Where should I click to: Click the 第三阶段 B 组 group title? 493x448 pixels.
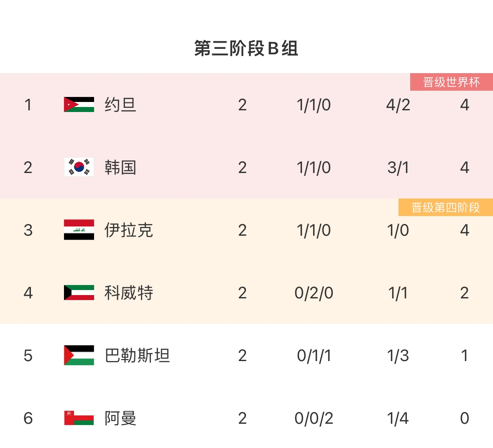246,48
